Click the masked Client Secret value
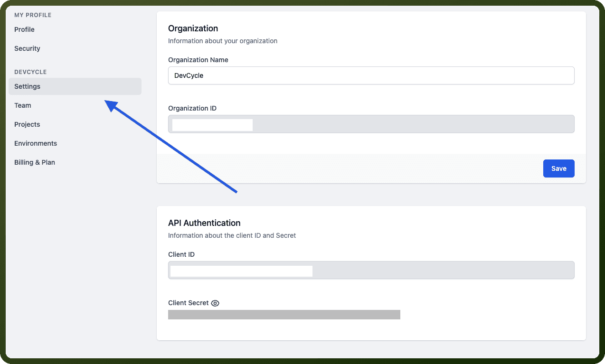The height and width of the screenshot is (364, 605). click(x=284, y=315)
